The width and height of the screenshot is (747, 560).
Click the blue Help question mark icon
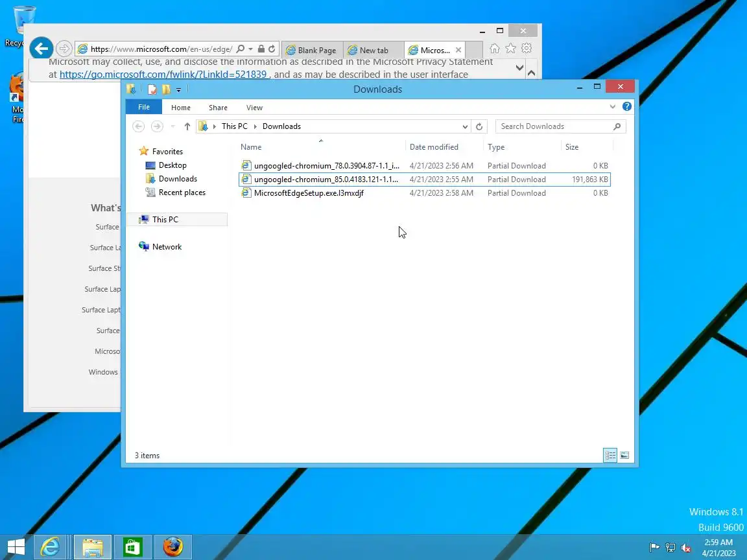point(627,107)
